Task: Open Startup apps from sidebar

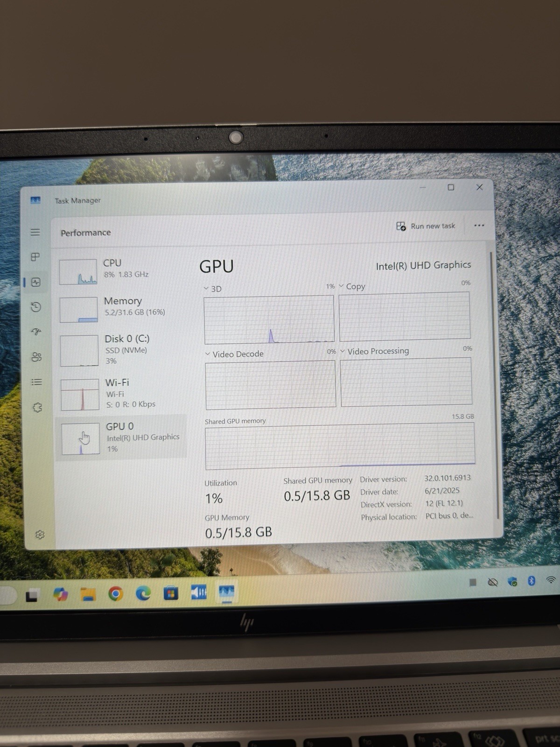Action: [x=36, y=331]
